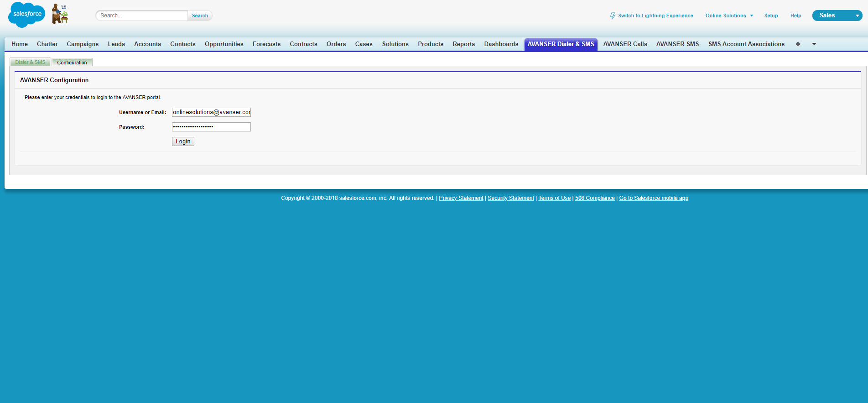Image resolution: width=868 pixels, height=403 pixels.
Task: Open the Dashboards tab
Action: [501, 44]
